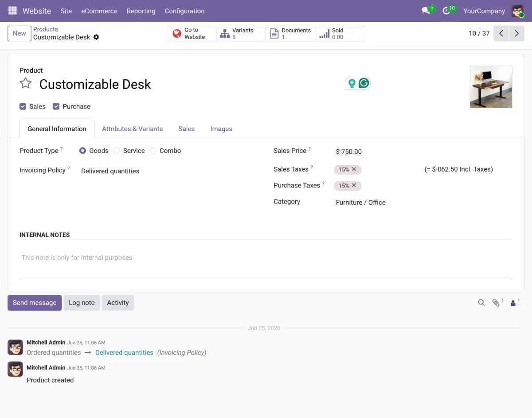The height and width of the screenshot is (418, 532).
Task: Click Log note button
Action: click(82, 303)
